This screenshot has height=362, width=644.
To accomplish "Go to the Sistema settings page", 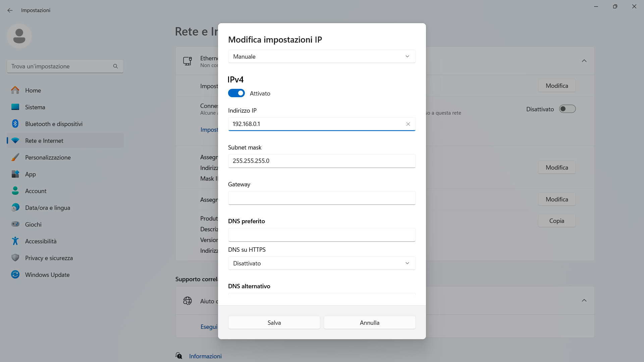I will click(x=35, y=107).
